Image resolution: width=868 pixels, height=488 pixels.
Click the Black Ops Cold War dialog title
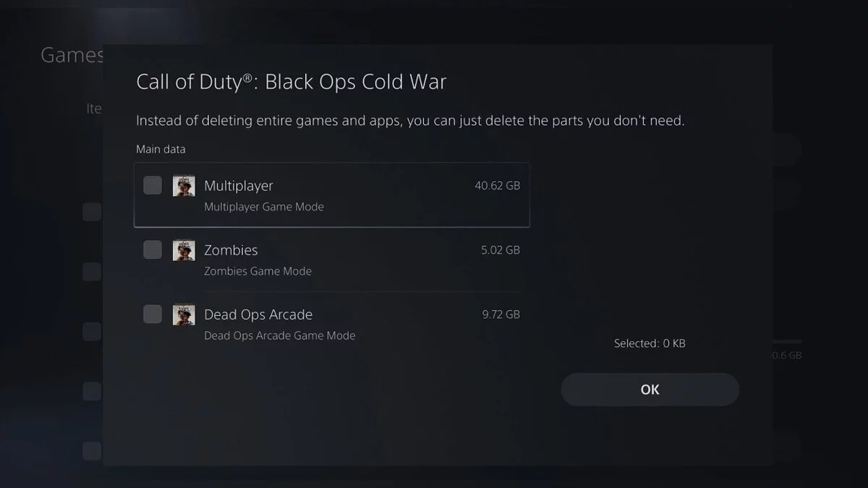(292, 82)
